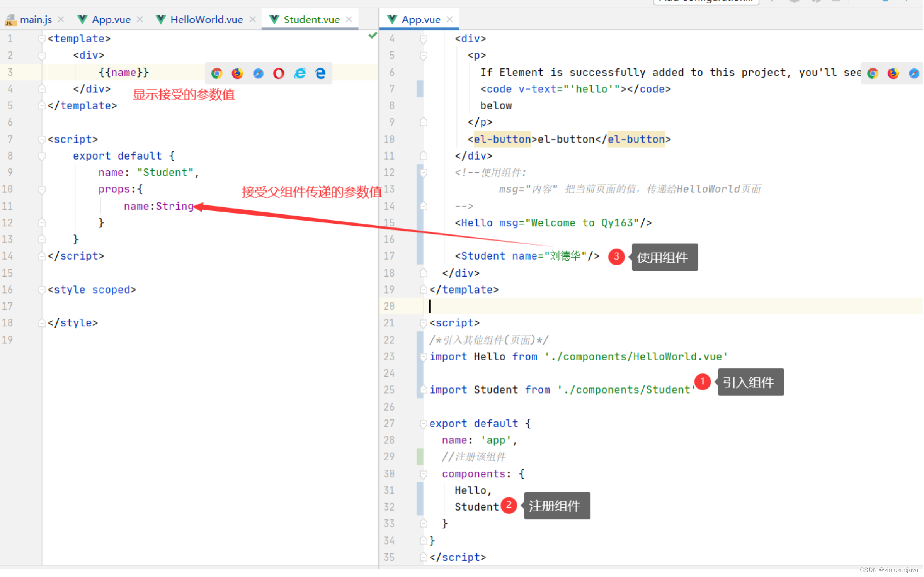Collapse export default block in App.vue
Screen dimensions: 924x577
(424, 424)
